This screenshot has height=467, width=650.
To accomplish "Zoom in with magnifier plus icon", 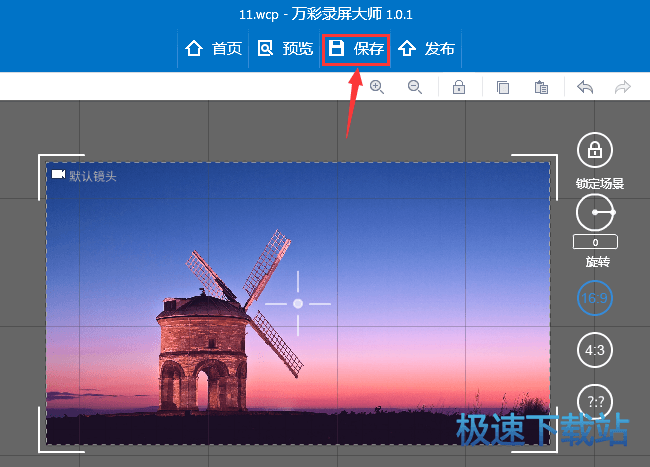I will [377, 87].
